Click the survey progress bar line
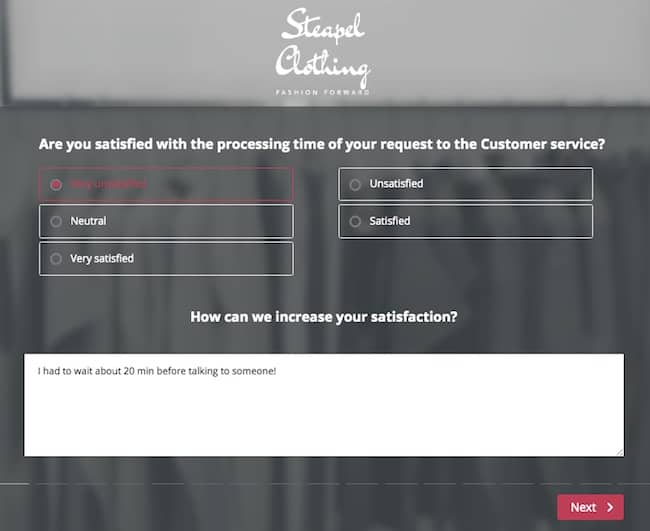This screenshot has height=531, width=650. pyautogui.click(x=325, y=483)
